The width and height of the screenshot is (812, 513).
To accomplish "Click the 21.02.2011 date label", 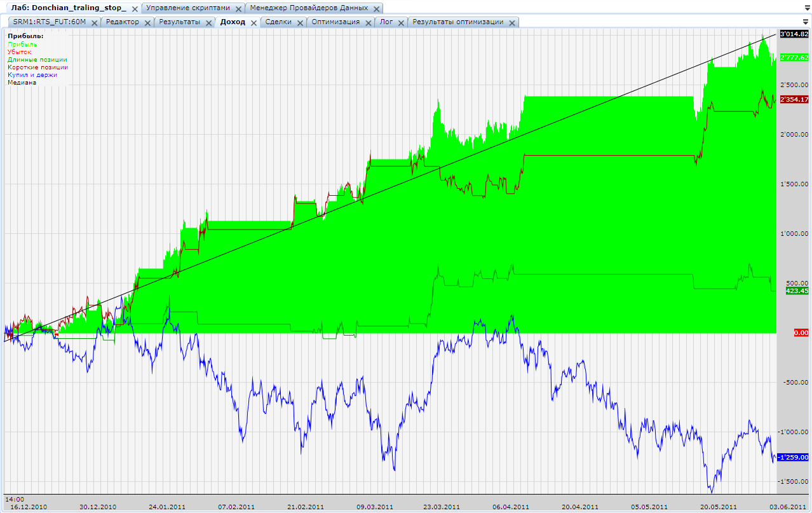I will click(x=306, y=507).
